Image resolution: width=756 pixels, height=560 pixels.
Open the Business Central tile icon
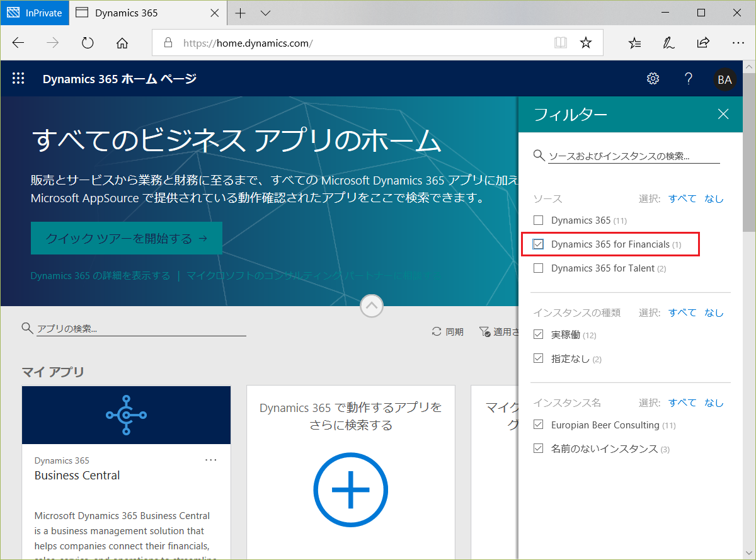click(126, 415)
